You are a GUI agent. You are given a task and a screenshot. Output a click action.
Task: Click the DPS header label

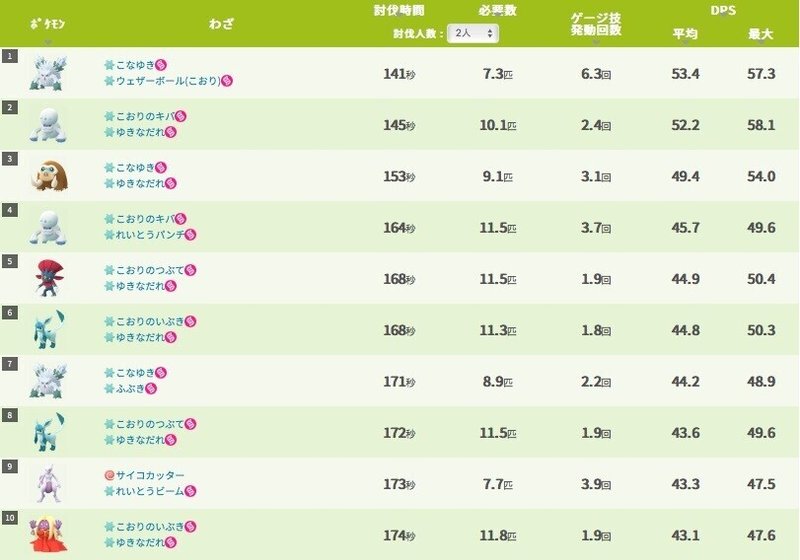(x=723, y=11)
